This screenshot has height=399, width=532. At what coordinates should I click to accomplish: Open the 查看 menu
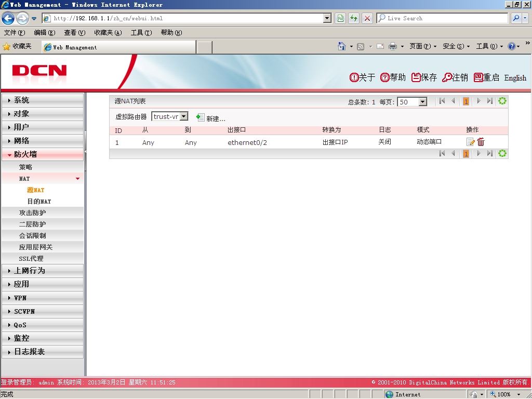coord(75,33)
